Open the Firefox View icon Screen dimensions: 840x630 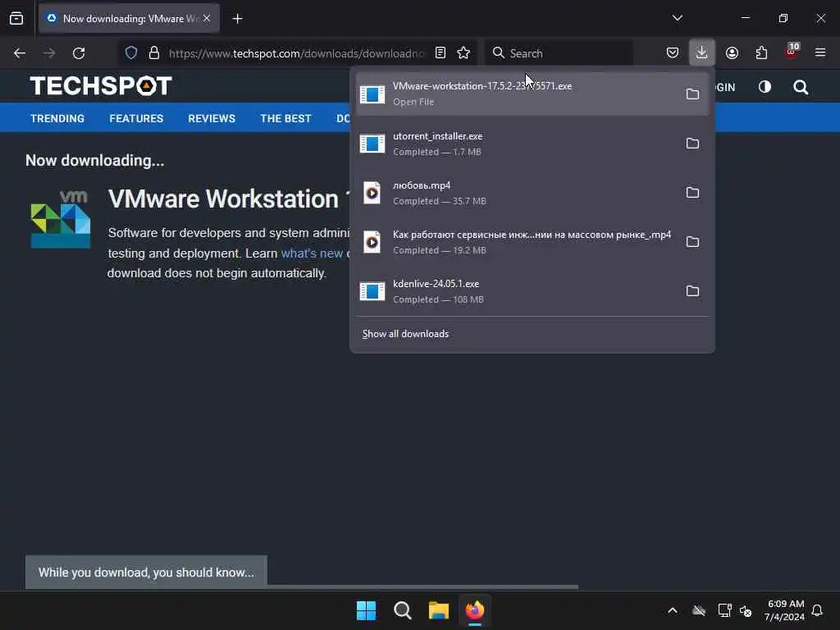[16, 19]
